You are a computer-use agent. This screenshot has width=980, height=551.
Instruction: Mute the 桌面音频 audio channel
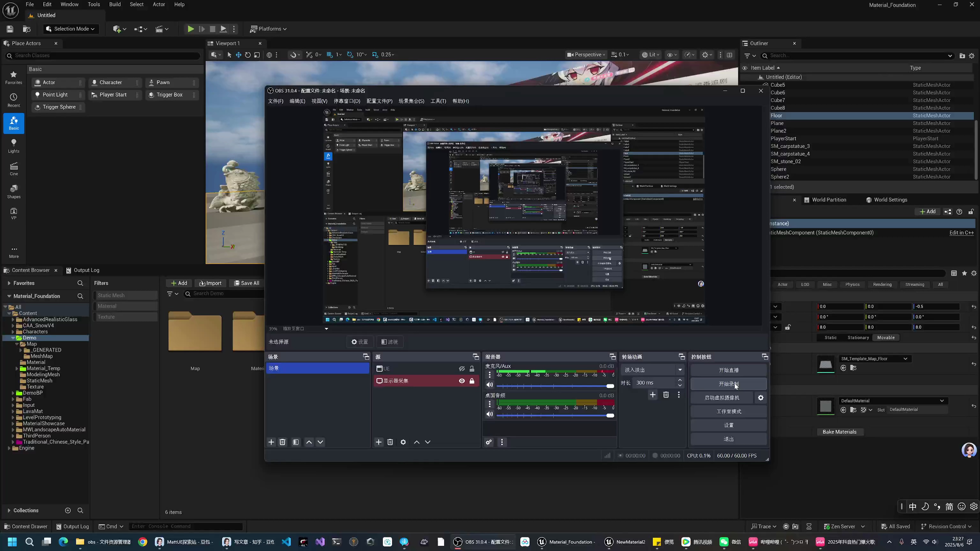(x=490, y=414)
